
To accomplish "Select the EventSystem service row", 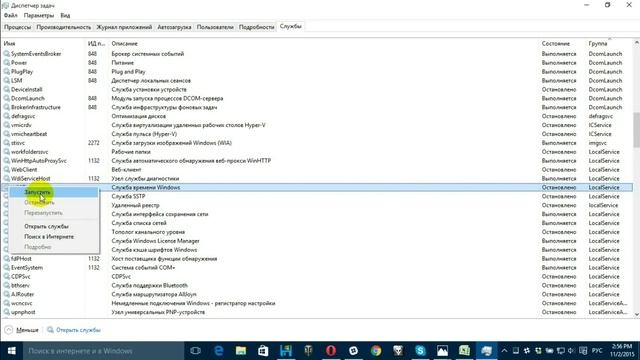I will (x=318, y=268).
